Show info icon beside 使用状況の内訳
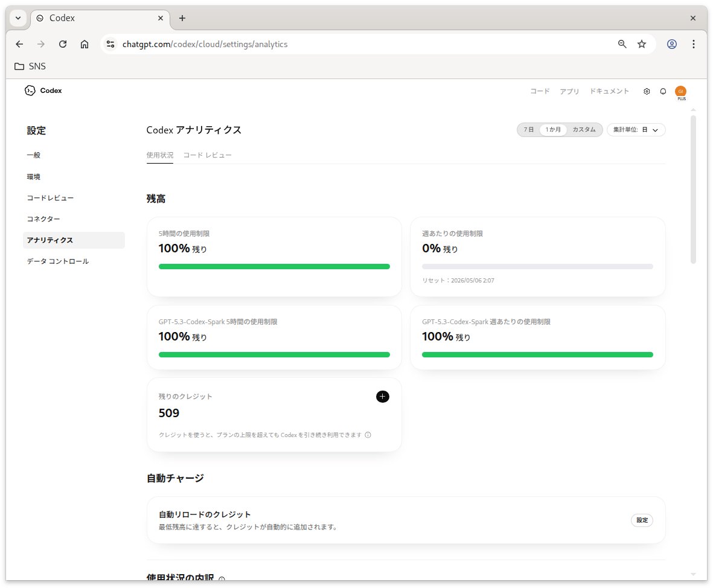713x588 pixels. coord(222,578)
